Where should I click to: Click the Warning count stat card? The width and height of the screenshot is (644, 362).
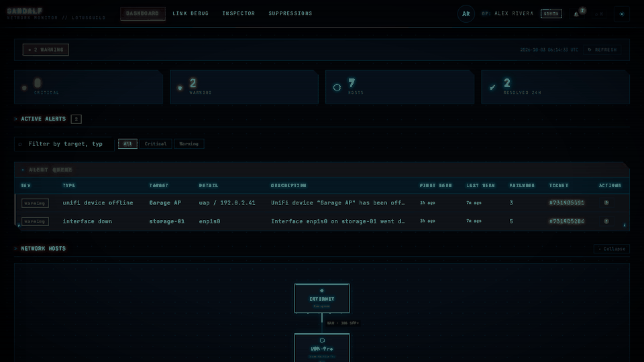point(244,87)
